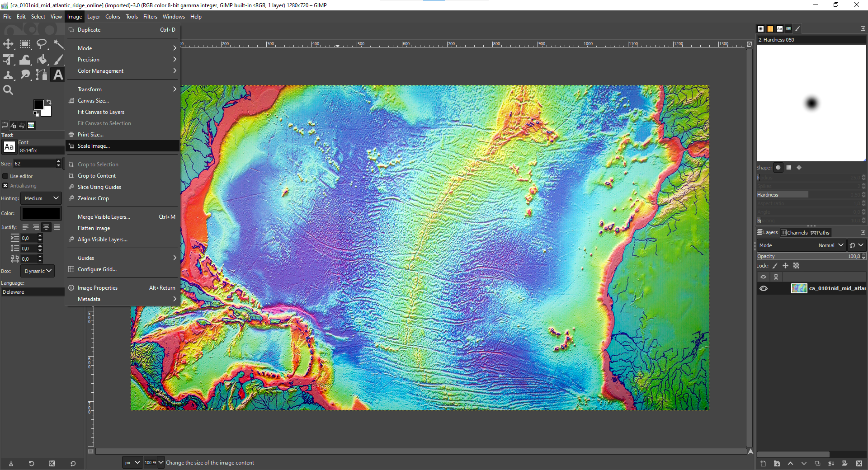
Task: Select the Unified Transform tool
Action: 8,59
